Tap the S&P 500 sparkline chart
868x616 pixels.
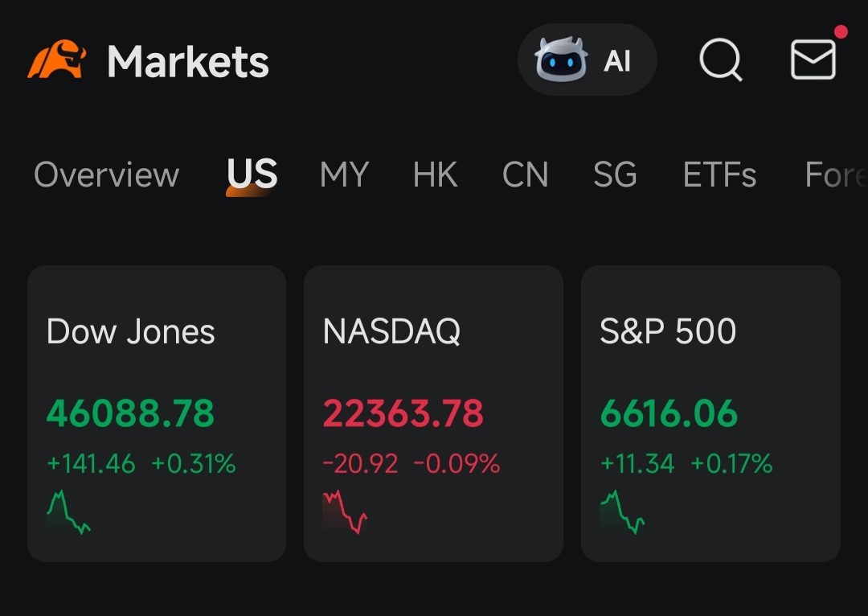tap(622, 512)
